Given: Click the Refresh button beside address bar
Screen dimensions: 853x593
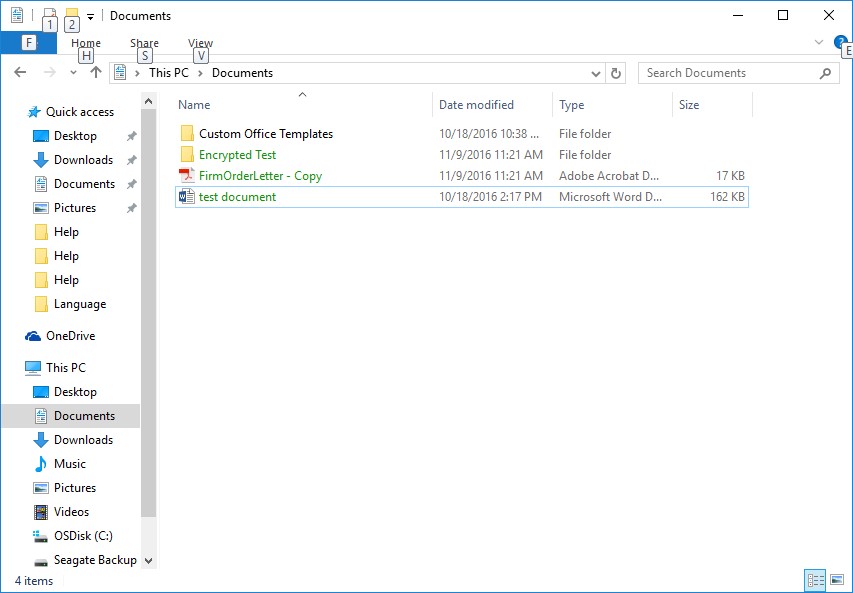Looking at the screenshot, I should (x=616, y=73).
